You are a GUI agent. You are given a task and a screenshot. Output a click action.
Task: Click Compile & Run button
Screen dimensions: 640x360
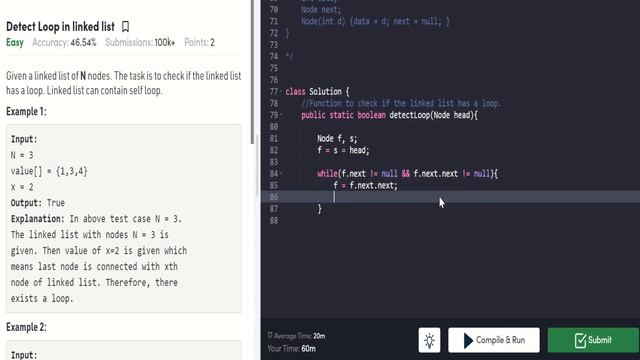click(493, 340)
